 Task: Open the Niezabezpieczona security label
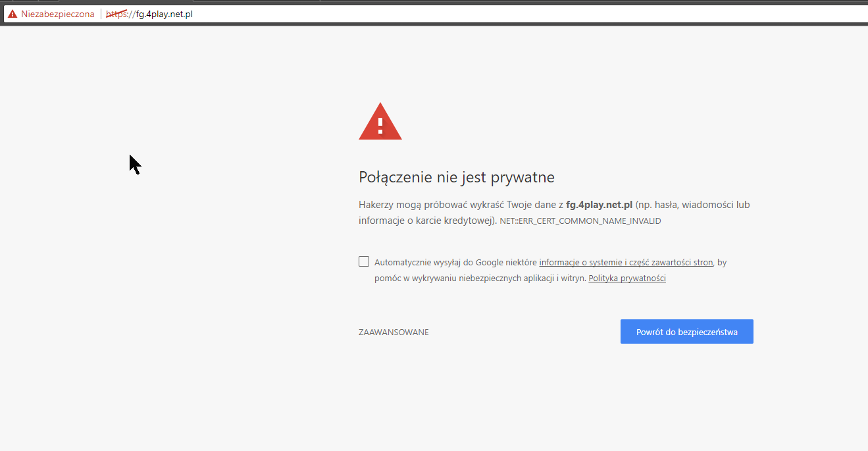[57, 14]
